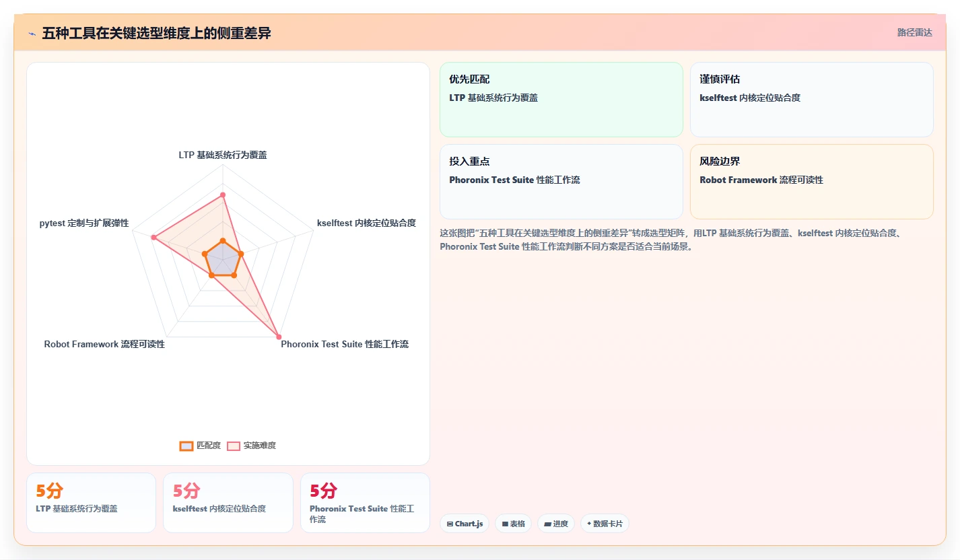Click the 路径雷达 label in the header
The width and height of the screenshot is (960, 560).
(915, 32)
